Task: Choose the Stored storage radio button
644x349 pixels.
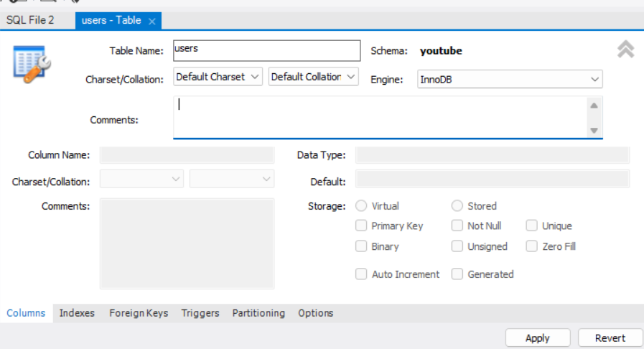Action: pyautogui.click(x=457, y=206)
